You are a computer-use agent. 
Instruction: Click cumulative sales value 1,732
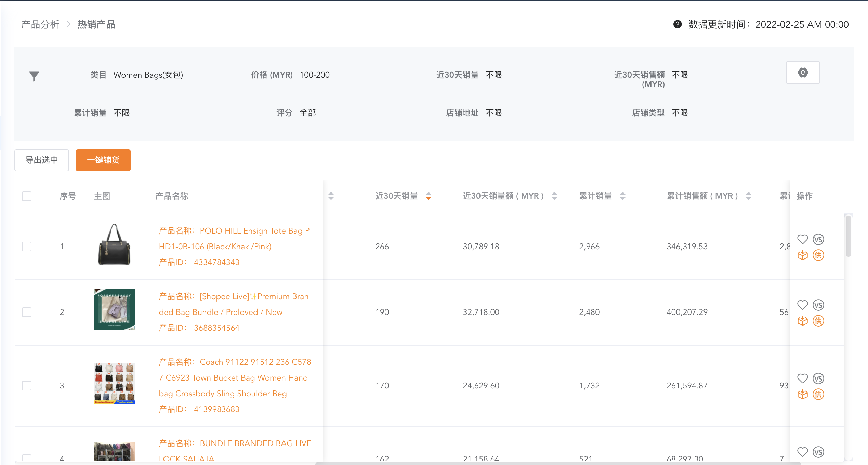pos(589,385)
